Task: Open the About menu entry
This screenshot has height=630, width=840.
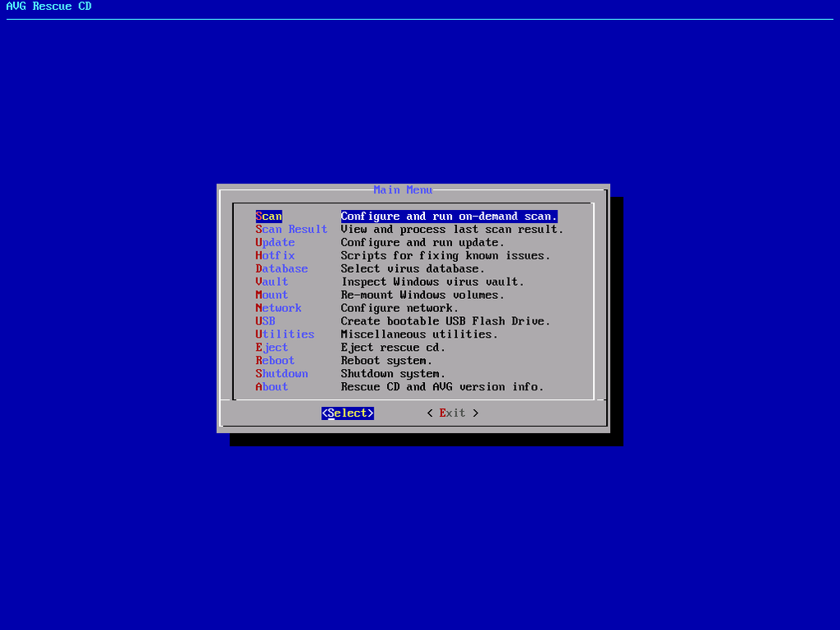Action: click(272, 387)
